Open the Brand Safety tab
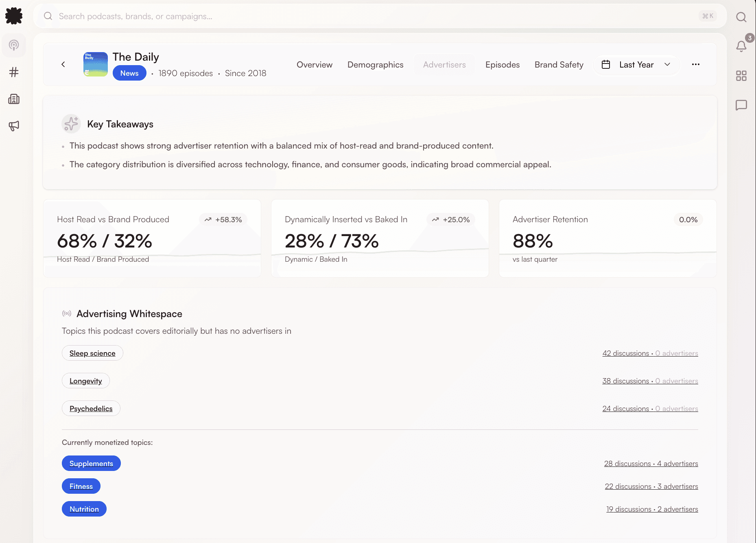Viewport: 756px width, 543px height. point(559,65)
